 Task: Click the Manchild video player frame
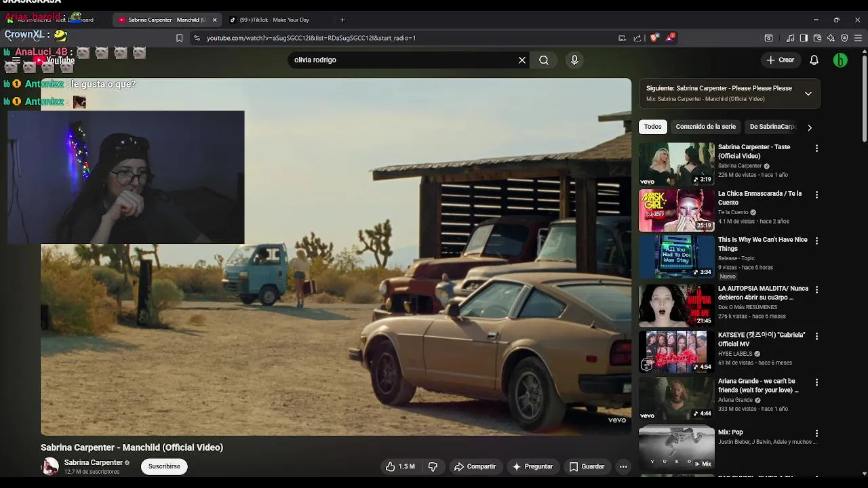click(x=336, y=256)
